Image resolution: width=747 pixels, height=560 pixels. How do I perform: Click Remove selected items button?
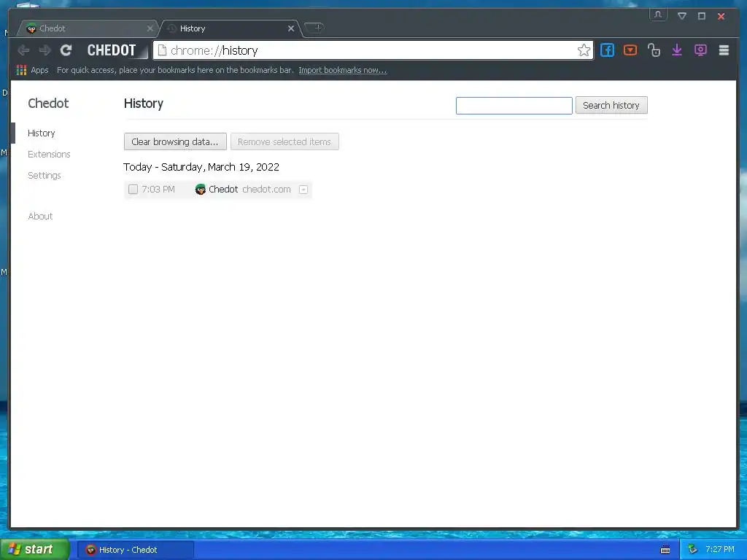[285, 141]
